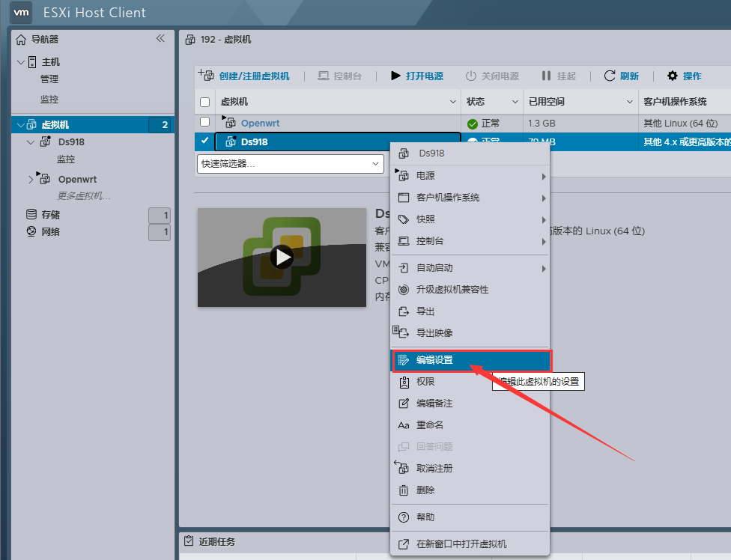
Task: Click the actions gear icon
Action: [673, 76]
